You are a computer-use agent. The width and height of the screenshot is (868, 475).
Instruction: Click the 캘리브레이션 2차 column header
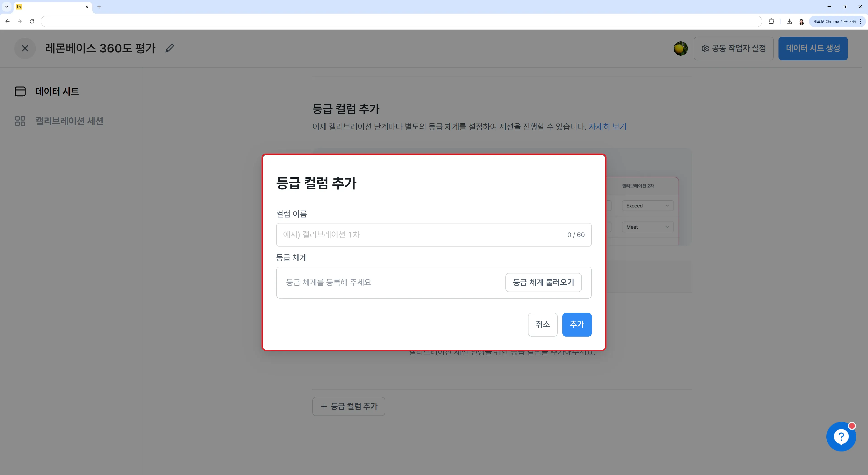coord(637,186)
